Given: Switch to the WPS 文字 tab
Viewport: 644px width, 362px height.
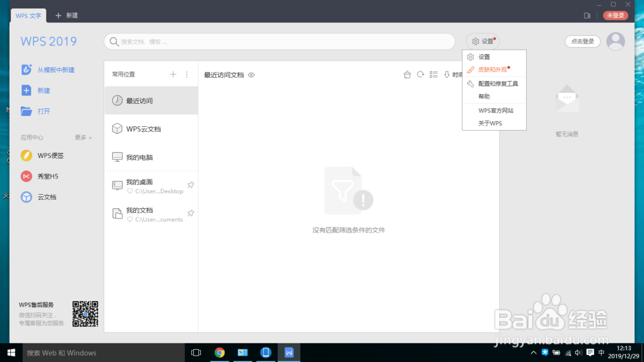Looking at the screenshot, I should click(28, 15).
